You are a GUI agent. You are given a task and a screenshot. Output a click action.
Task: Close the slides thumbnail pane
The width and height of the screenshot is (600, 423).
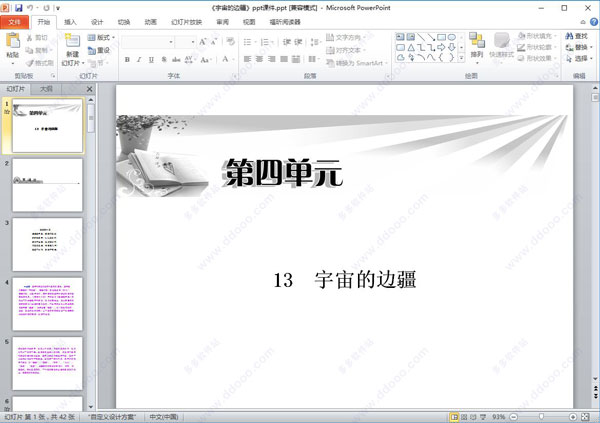pyautogui.click(x=90, y=89)
